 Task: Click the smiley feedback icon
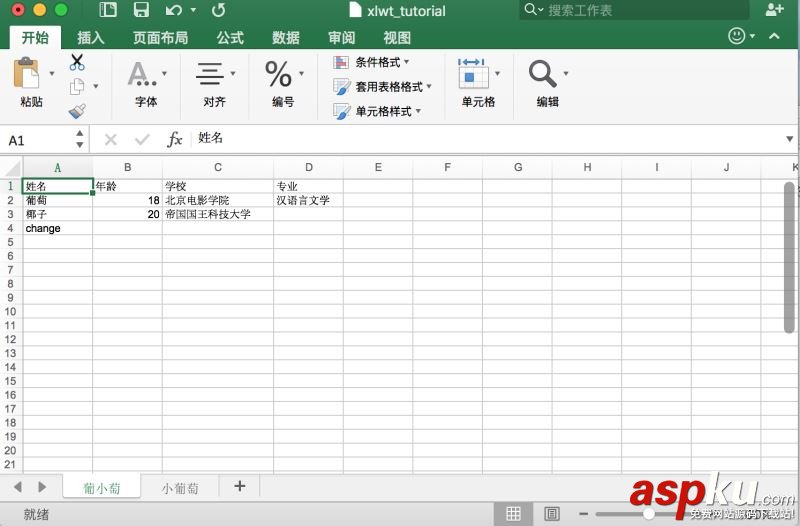click(x=736, y=36)
